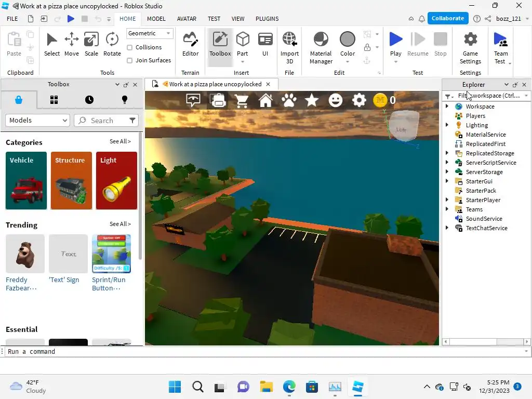Click the in-game smiley face icon

coord(336,100)
